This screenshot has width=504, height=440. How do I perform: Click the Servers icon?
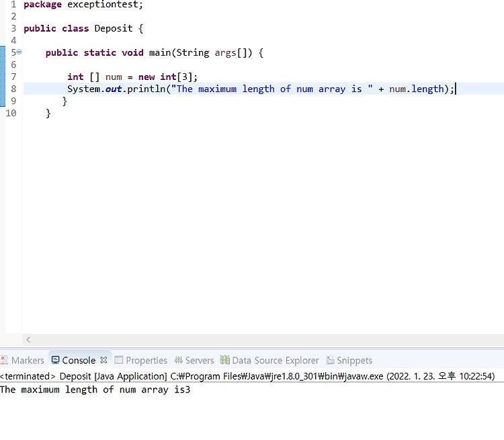(x=178, y=360)
